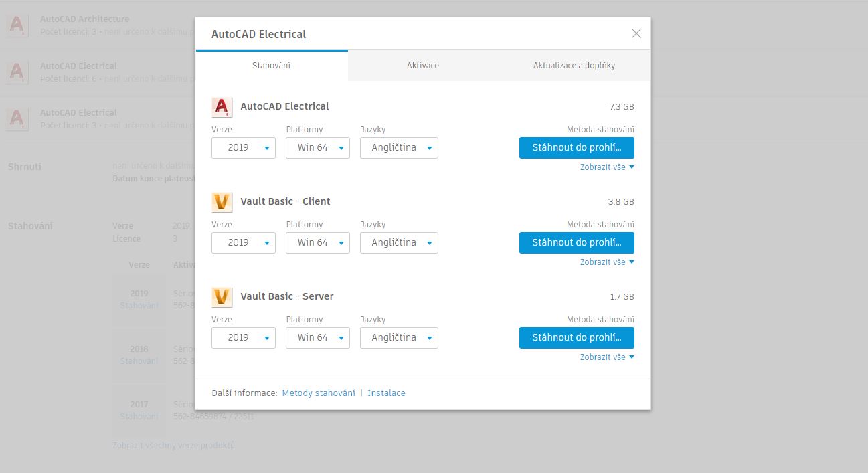Open Verze dropdown for Vault Basic - Client
868x473 pixels.
click(x=244, y=243)
